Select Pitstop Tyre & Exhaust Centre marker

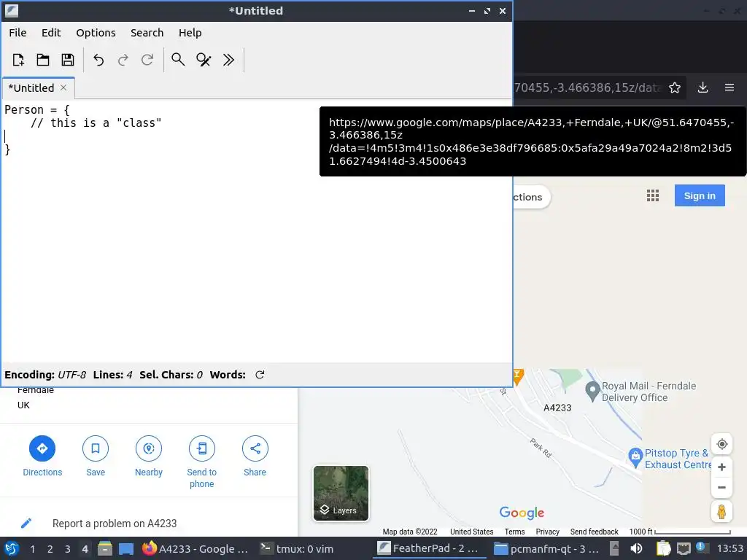tap(635, 458)
